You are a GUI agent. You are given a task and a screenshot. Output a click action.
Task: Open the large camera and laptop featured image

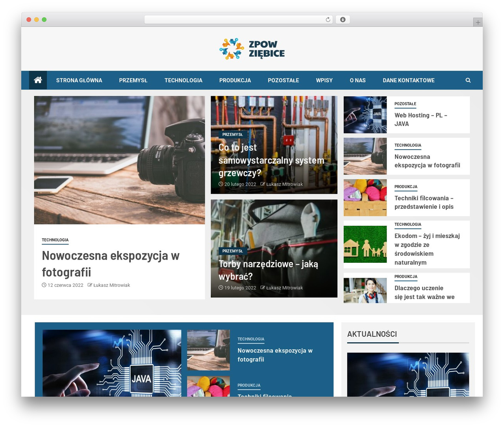click(x=119, y=160)
